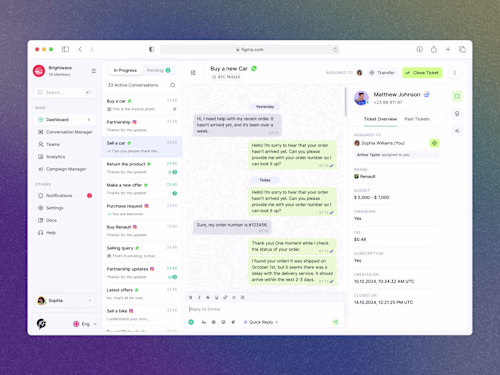
Task: Open the Buy Renault conversation
Action: 142,231
